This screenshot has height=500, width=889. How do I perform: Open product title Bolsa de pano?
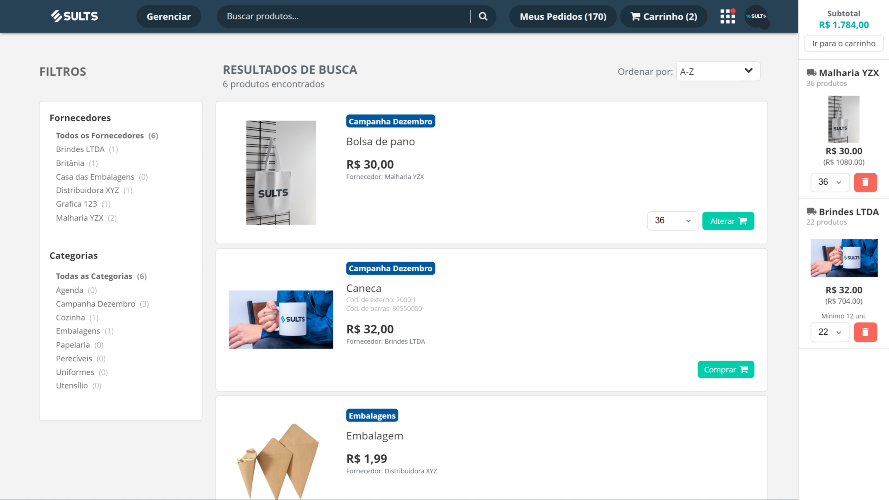tap(380, 142)
